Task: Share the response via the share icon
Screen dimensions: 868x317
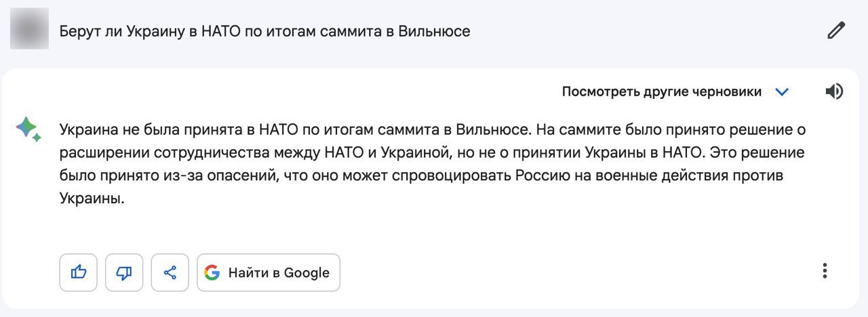Action: (x=170, y=272)
